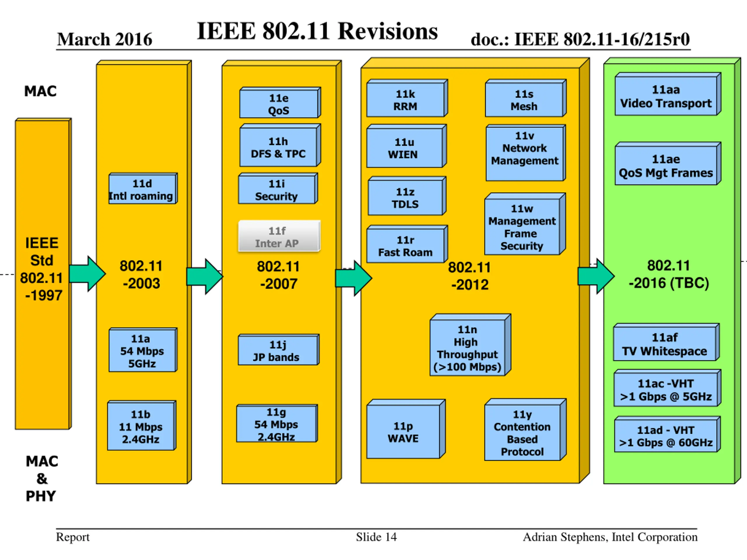Click the '11n High Throughput' box

pos(470,345)
